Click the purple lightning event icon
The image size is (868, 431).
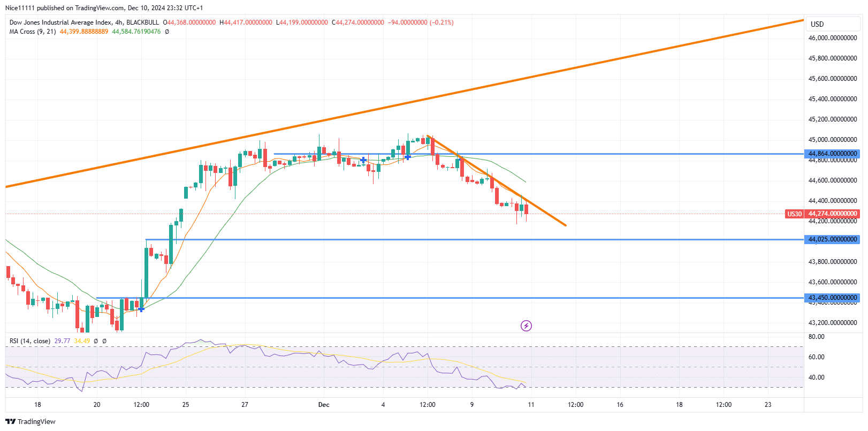click(526, 326)
